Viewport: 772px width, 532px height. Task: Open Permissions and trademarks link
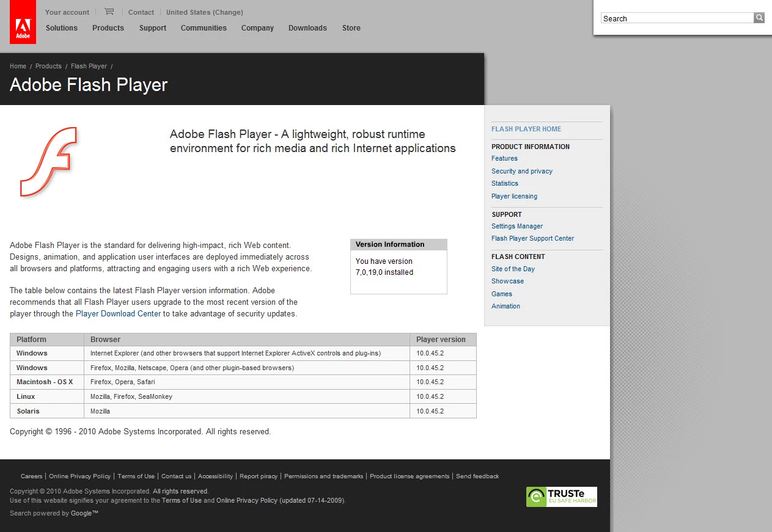pos(323,476)
